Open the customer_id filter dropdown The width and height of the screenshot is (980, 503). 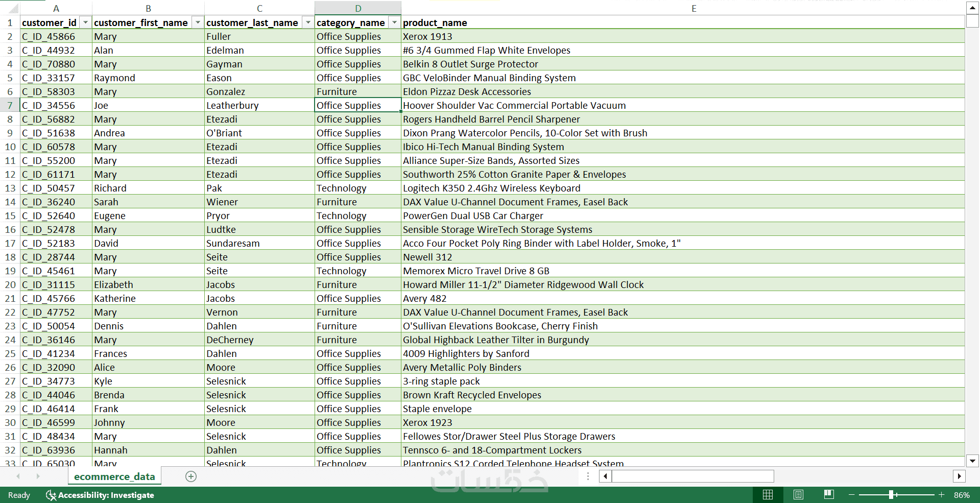tap(86, 22)
